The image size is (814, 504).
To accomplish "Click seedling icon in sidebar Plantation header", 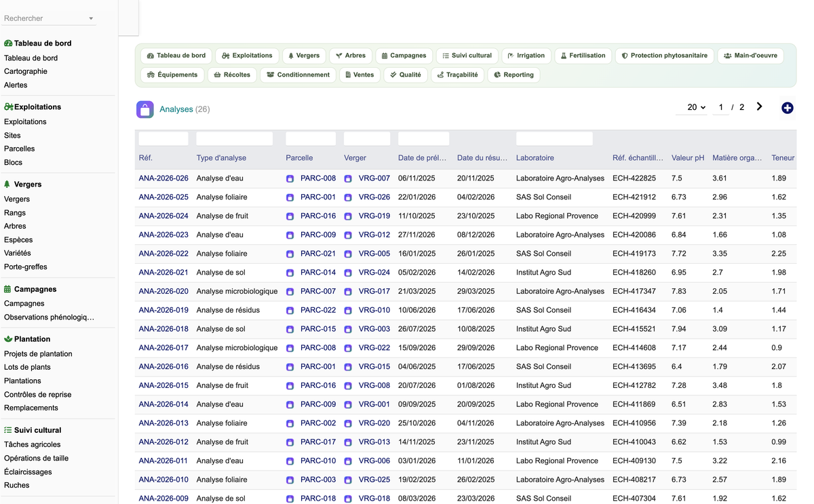I will pyautogui.click(x=8, y=339).
